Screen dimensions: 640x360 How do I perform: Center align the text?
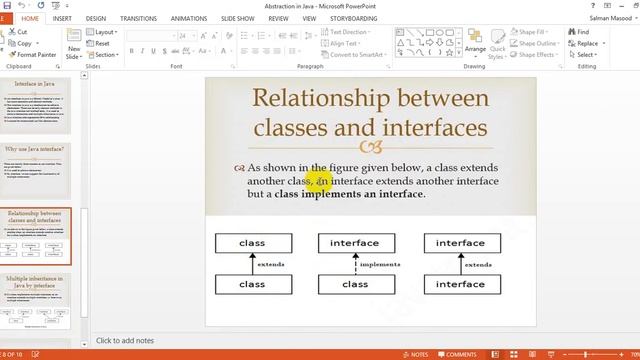[x=255, y=51]
